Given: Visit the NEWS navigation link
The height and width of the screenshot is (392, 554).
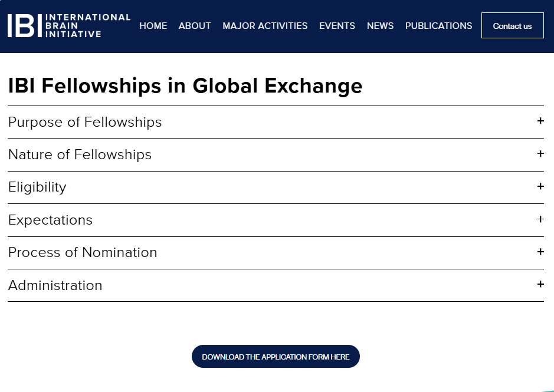Looking at the screenshot, I should 380,26.
